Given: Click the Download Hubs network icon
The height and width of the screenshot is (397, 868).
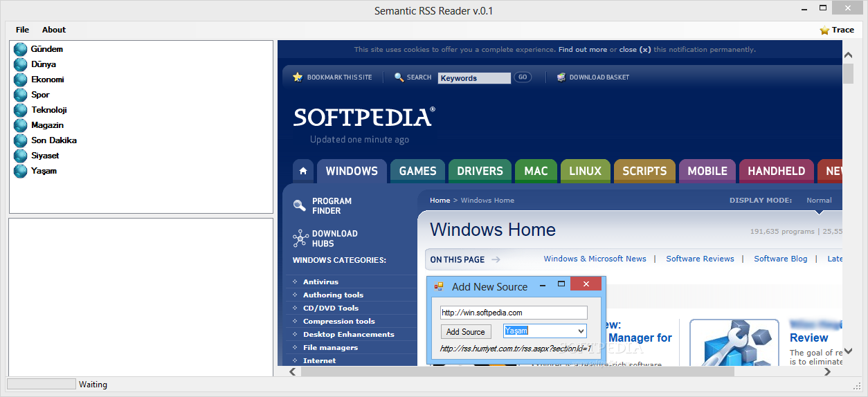Looking at the screenshot, I should [x=300, y=239].
